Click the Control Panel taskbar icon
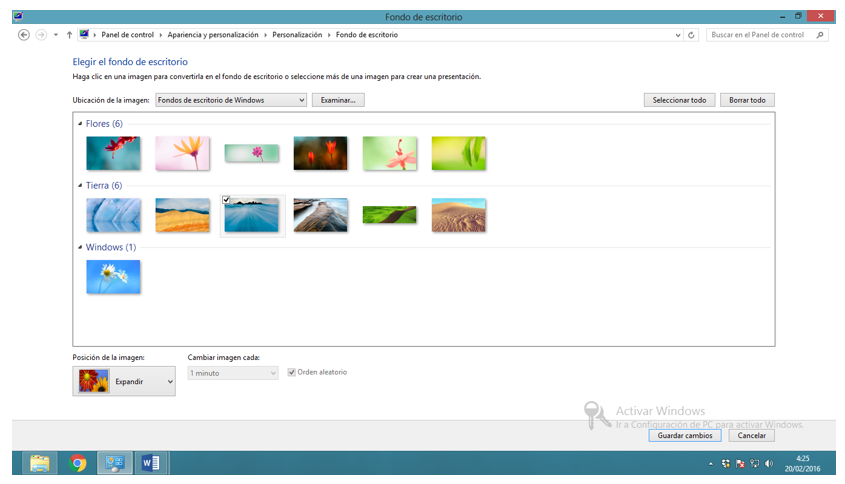The image size is (845, 484). 115,463
